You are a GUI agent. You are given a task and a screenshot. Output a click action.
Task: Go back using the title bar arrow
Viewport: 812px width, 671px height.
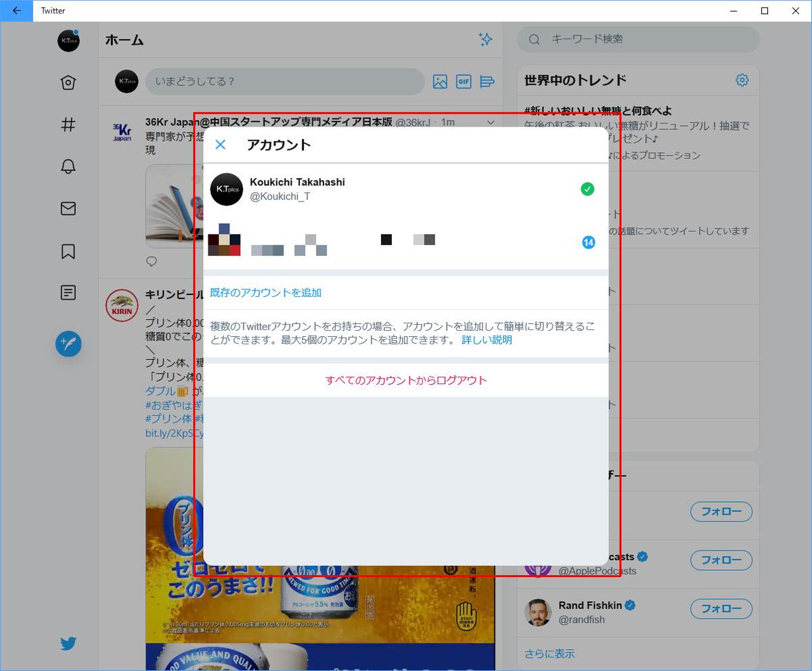tap(16, 11)
